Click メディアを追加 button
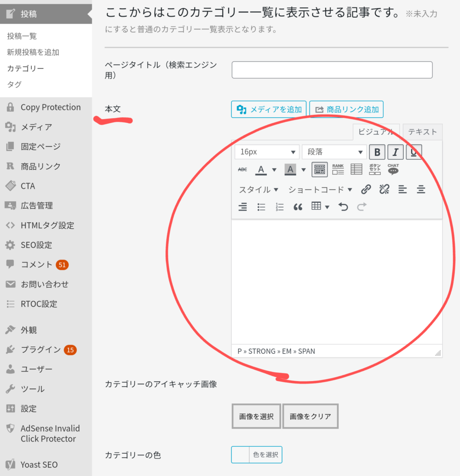 [x=269, y=109]
